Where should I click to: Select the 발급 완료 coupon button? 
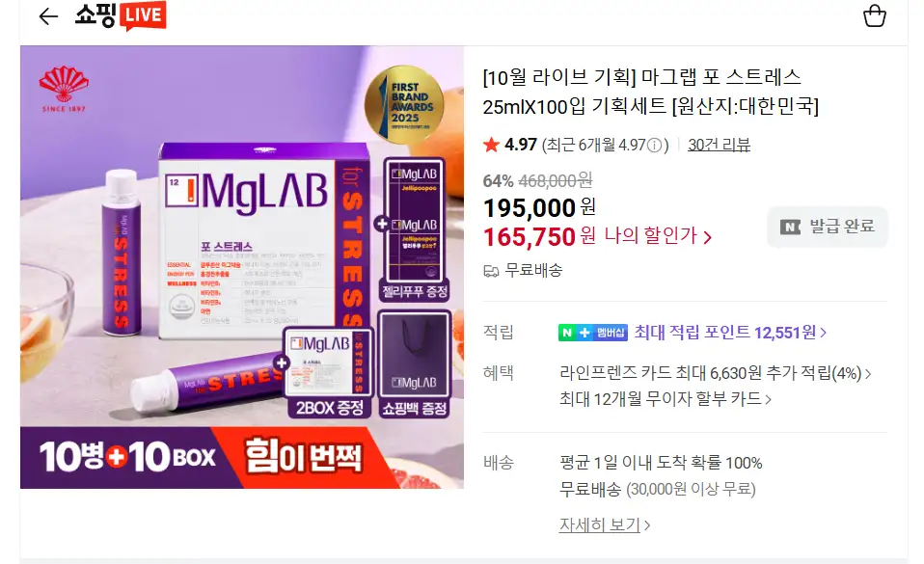[x=828, y=227]
